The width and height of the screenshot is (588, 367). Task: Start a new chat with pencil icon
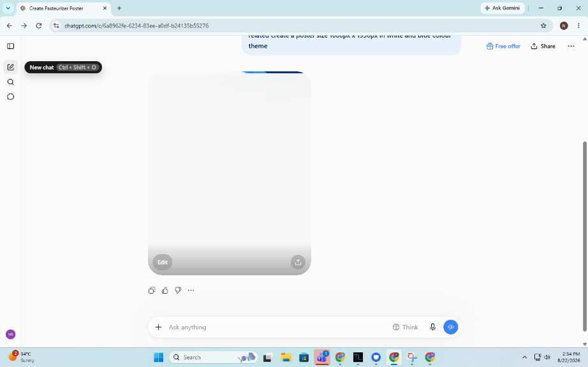pos(10,68)
